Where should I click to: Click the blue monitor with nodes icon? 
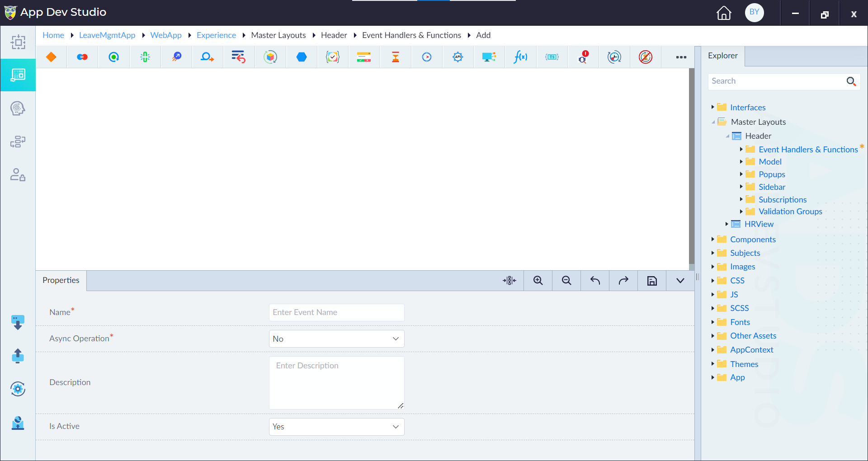pyautogui.click(x=489, y=57)
